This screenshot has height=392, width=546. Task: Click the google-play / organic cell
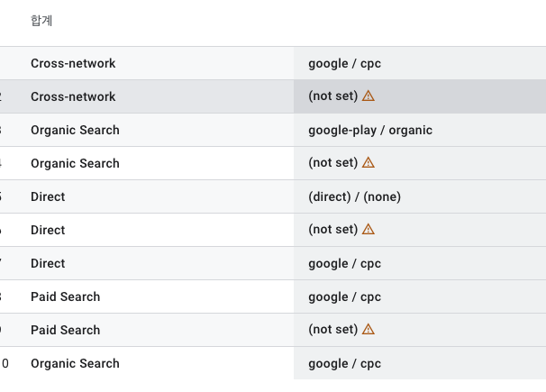370,131
